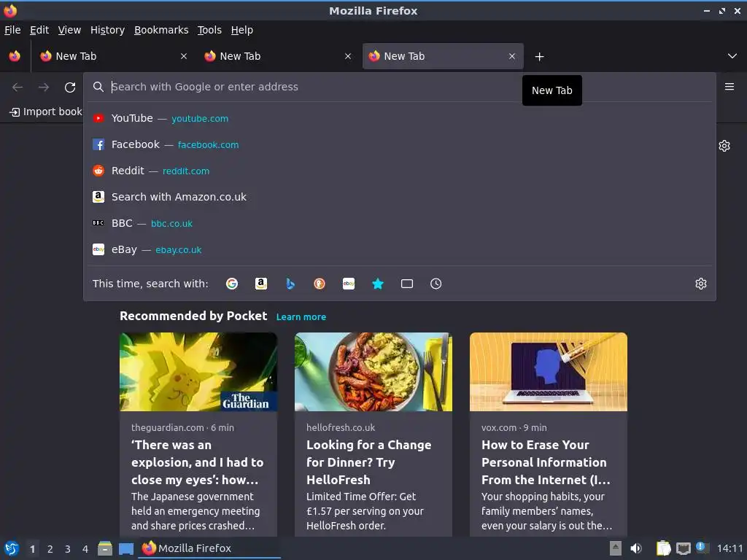
Task: Open search settings gear in dropdown
Action: (x=701, y=284)
